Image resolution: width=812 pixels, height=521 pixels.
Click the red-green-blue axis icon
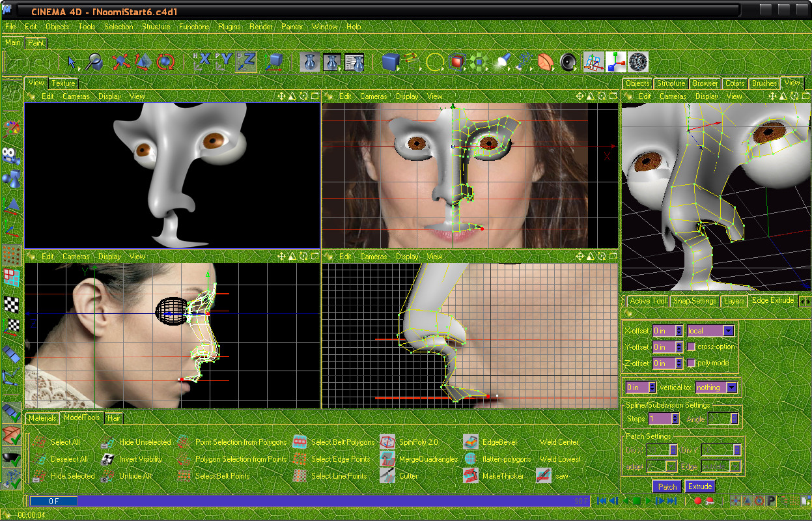[615, 62]
